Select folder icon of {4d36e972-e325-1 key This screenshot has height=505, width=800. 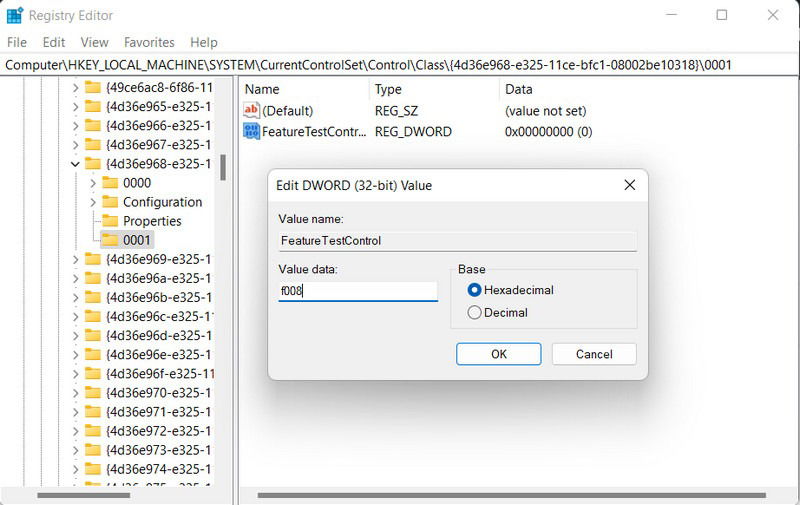(x=92, y=431)
